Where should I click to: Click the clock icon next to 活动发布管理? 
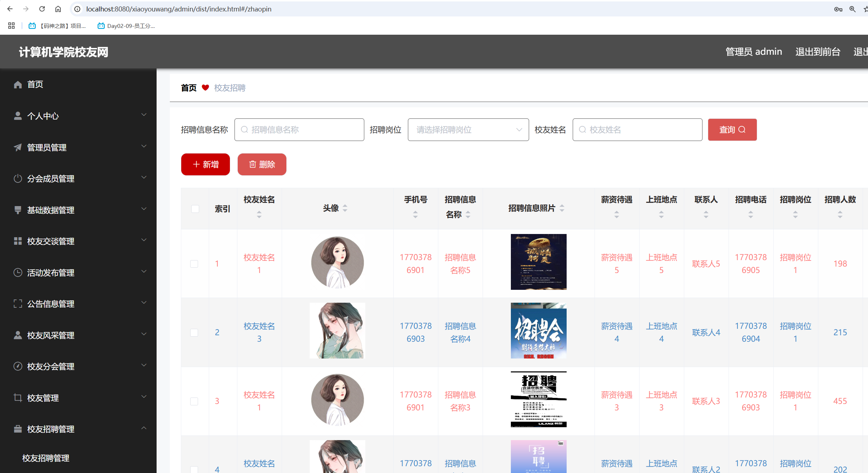pyautogui.click(x=18, y=273)
